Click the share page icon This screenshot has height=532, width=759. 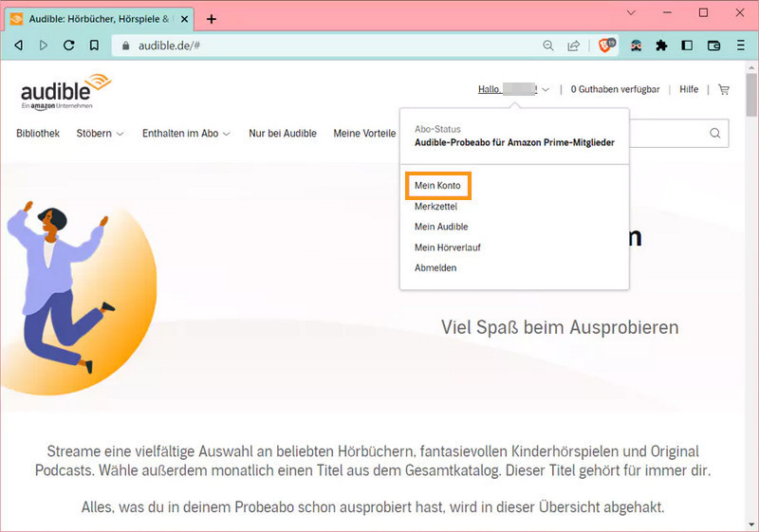[x=574, y=46]
